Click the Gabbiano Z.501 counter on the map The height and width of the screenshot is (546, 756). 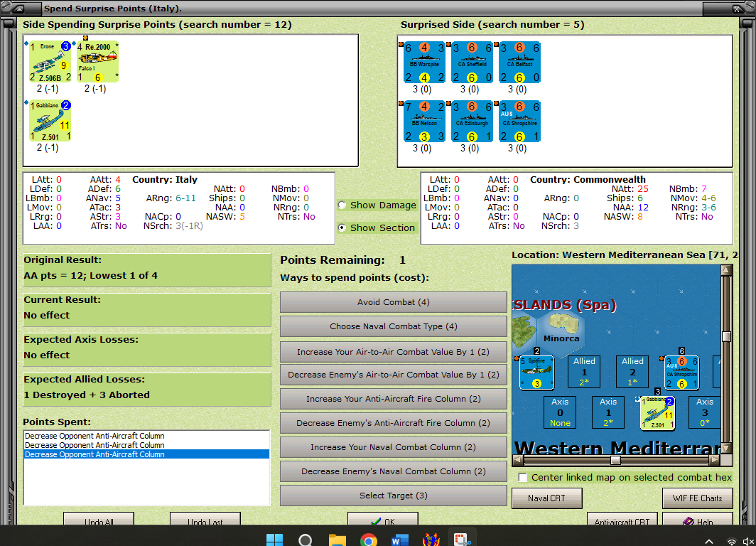(658, 413)
